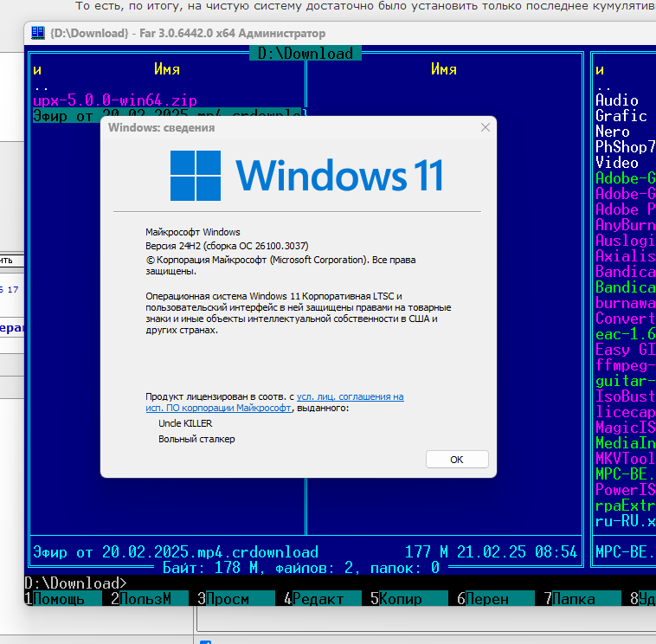Select the IsoBust entry in right panel
The width and height of the screenshot is (656, 644).
coord(625,396)
